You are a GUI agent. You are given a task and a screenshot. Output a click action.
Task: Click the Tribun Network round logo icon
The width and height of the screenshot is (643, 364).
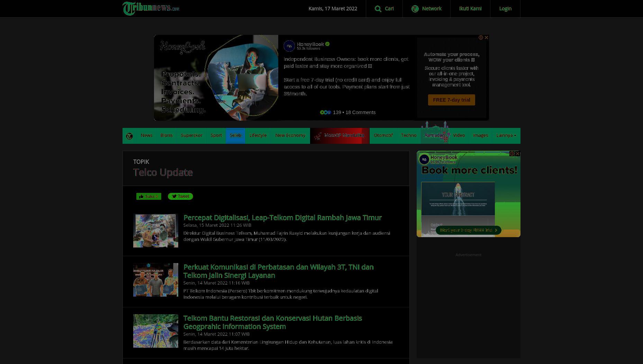pos(415,9)
